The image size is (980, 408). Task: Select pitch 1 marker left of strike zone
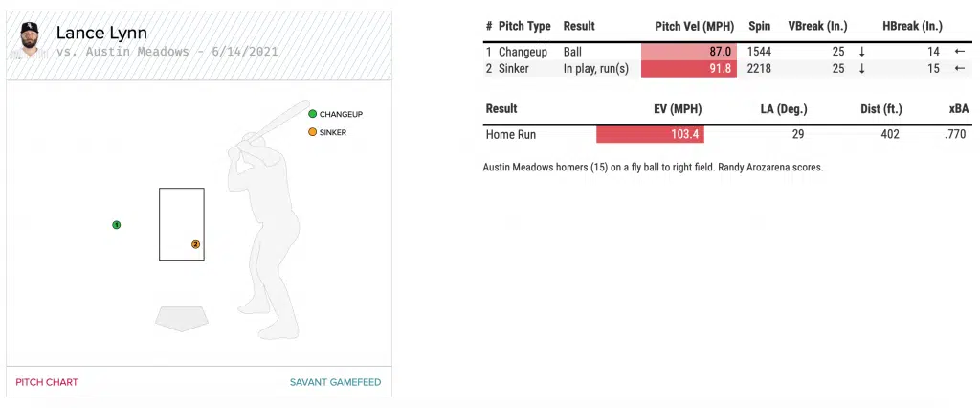pos(117,225)
